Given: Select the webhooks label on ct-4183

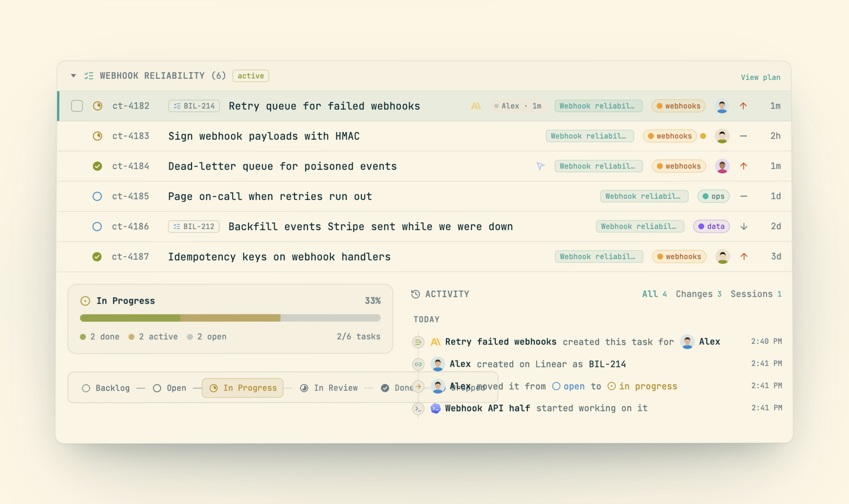Looking at the screenshot, I should coord(669,136).
